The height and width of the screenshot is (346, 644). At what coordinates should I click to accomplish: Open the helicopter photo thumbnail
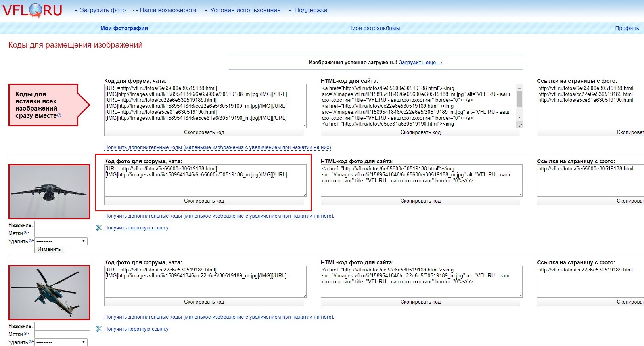49,292
